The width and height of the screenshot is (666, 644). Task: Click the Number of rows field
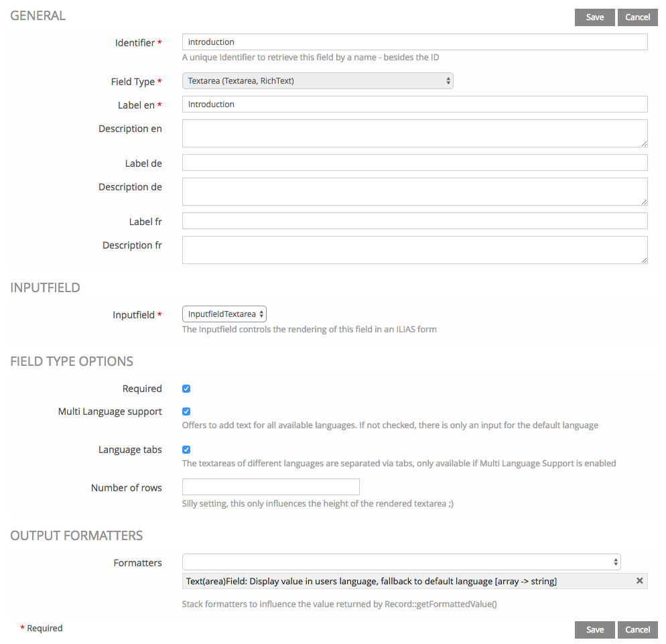tap(271, 487)
